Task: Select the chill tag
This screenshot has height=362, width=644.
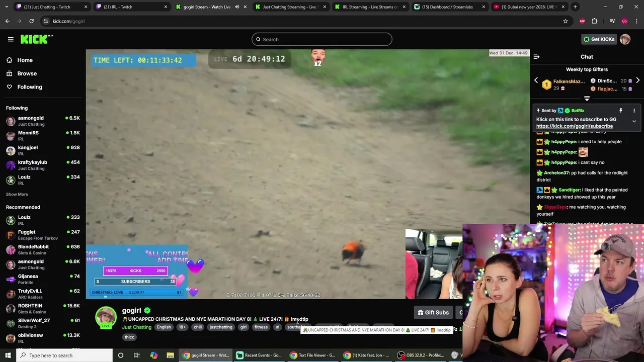Action: coord(198,327)
